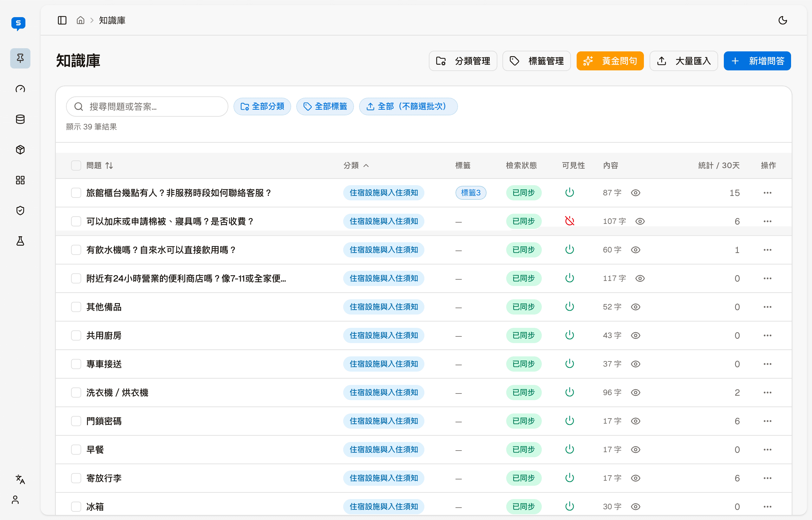
Task: Open row actions for 洗衣機 / 烘衣機
Action: point(767,392)
